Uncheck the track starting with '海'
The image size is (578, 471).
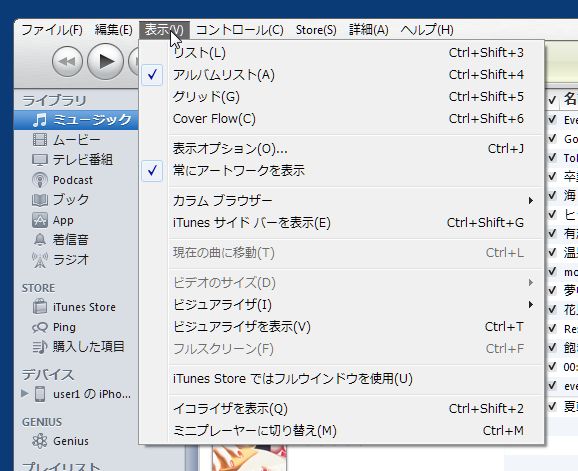(x=552, y=195)
